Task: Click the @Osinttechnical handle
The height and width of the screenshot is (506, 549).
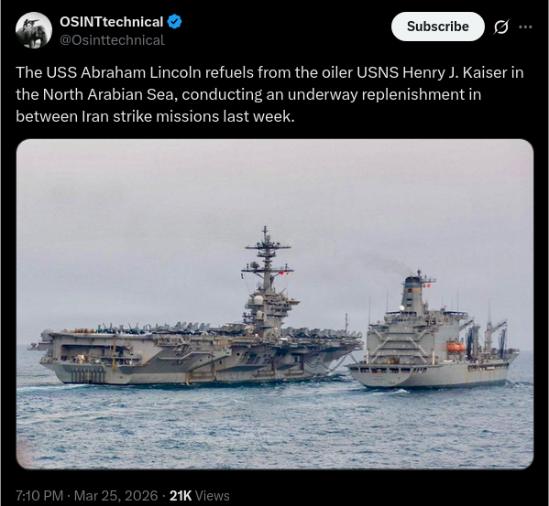Action: (x=112, y=40)
